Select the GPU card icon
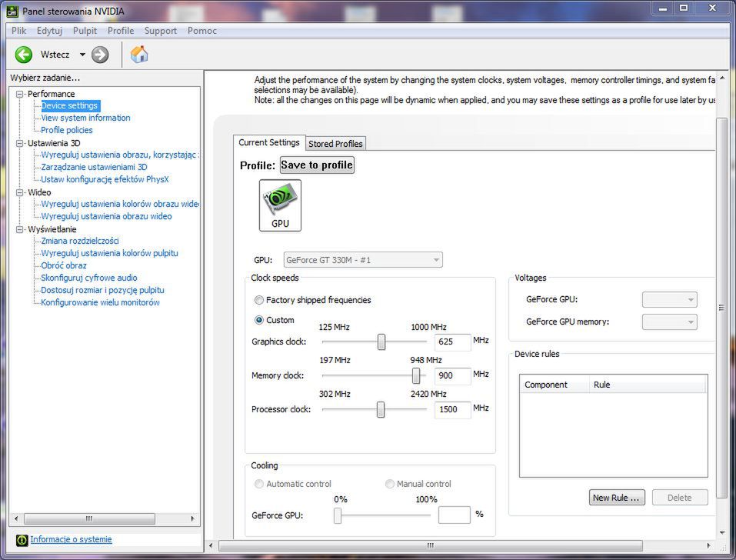The image size is (736, 560). (280, 205)
